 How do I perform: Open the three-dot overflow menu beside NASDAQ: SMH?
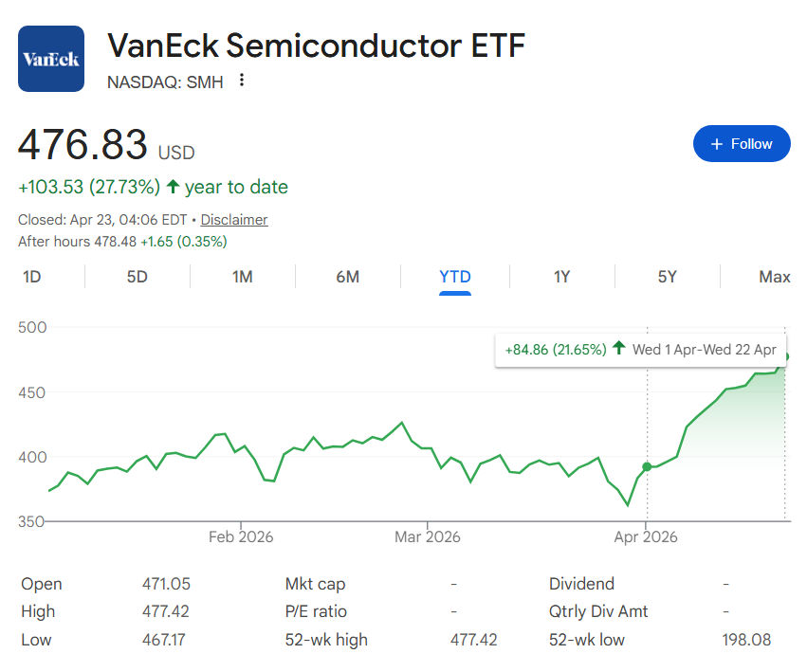click(x=242, y=82)
